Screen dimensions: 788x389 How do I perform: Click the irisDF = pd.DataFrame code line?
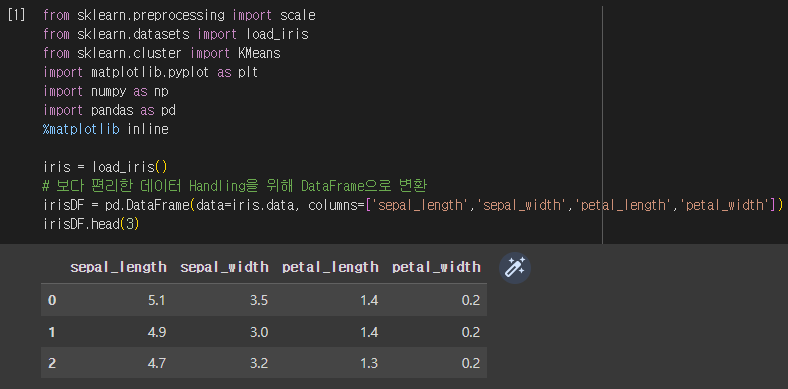point(413,205)
